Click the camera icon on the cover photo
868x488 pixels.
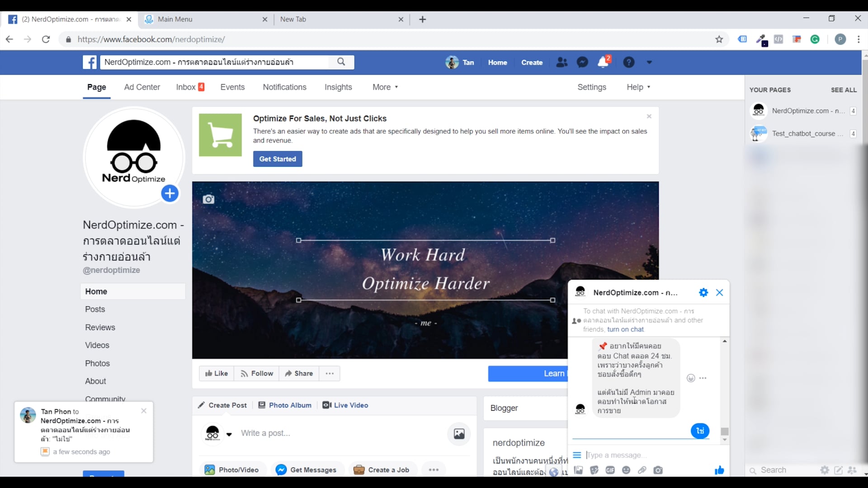pos(208,199)
